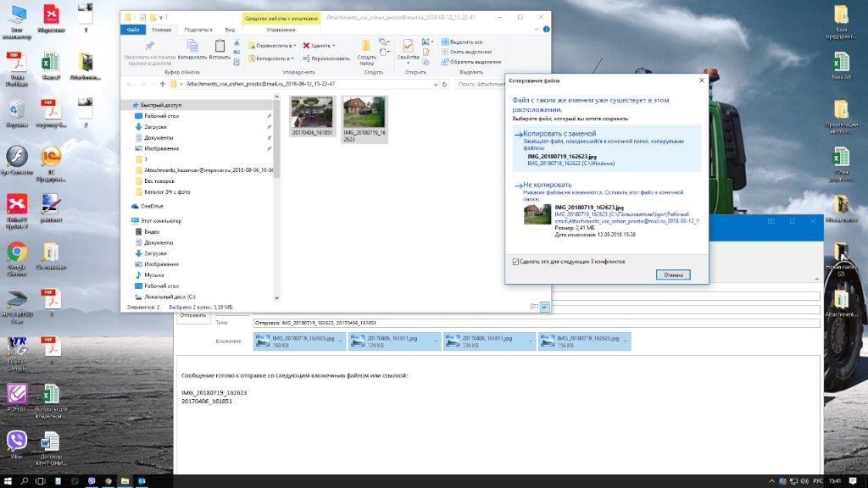Screen dimensions: 868x488
Task: Click the Explorer search field
Action: tap(481, 84)
